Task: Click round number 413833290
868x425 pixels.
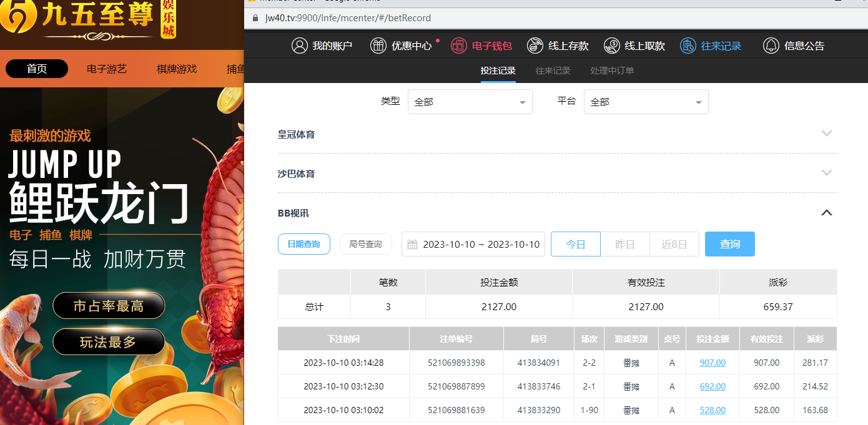Action: tap(539, 410)
